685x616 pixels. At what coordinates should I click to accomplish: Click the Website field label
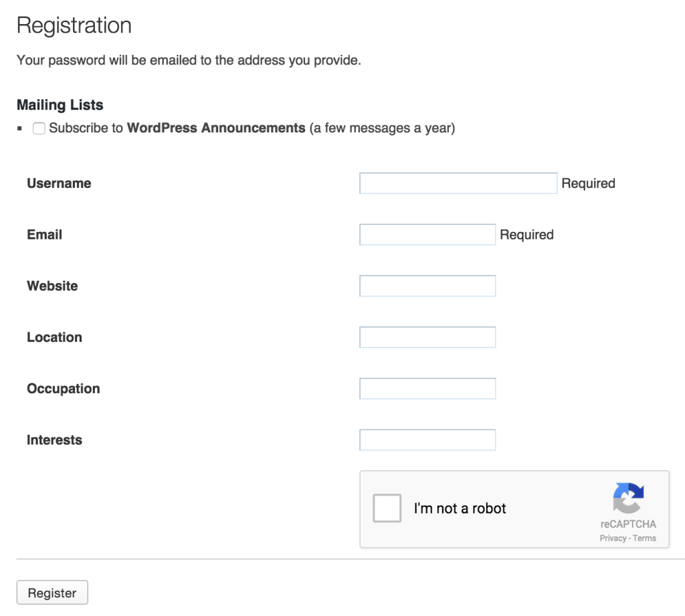pos(52,286)
